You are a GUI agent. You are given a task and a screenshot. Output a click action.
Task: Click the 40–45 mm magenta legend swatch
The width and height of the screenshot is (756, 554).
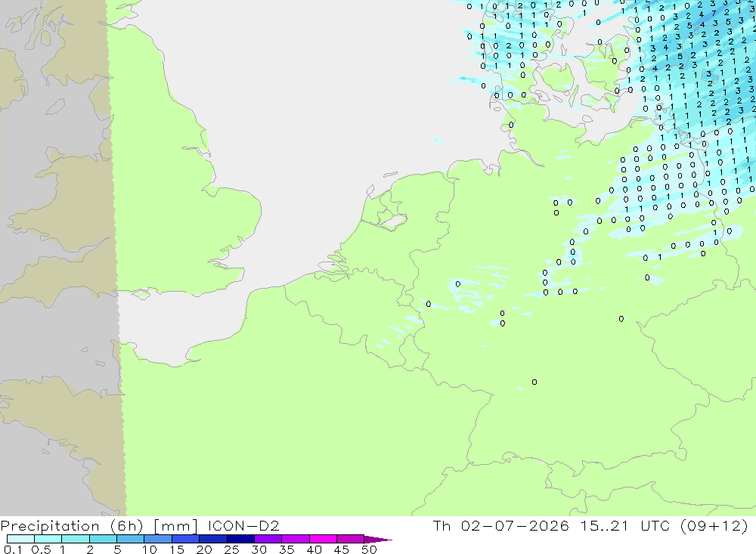tap(323, 539)
